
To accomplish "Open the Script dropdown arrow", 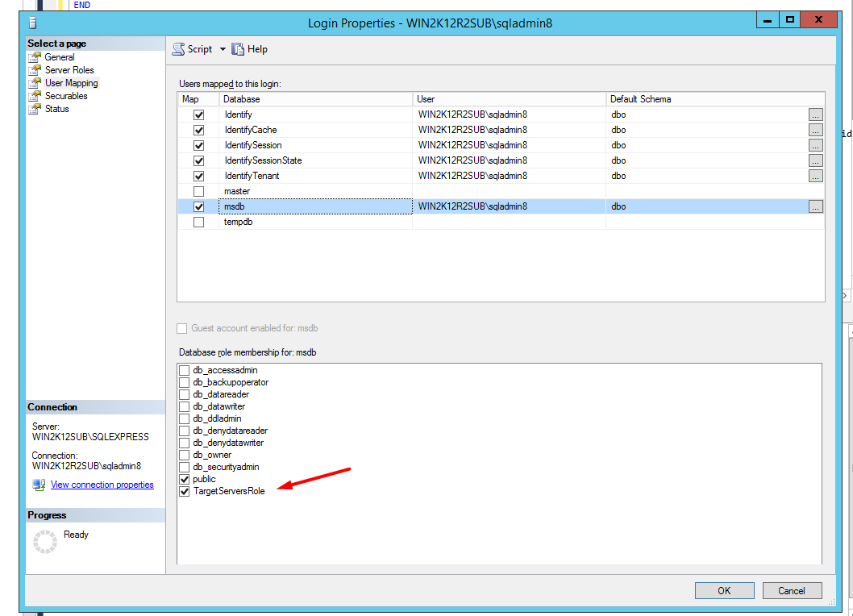I will pos(223,49).
